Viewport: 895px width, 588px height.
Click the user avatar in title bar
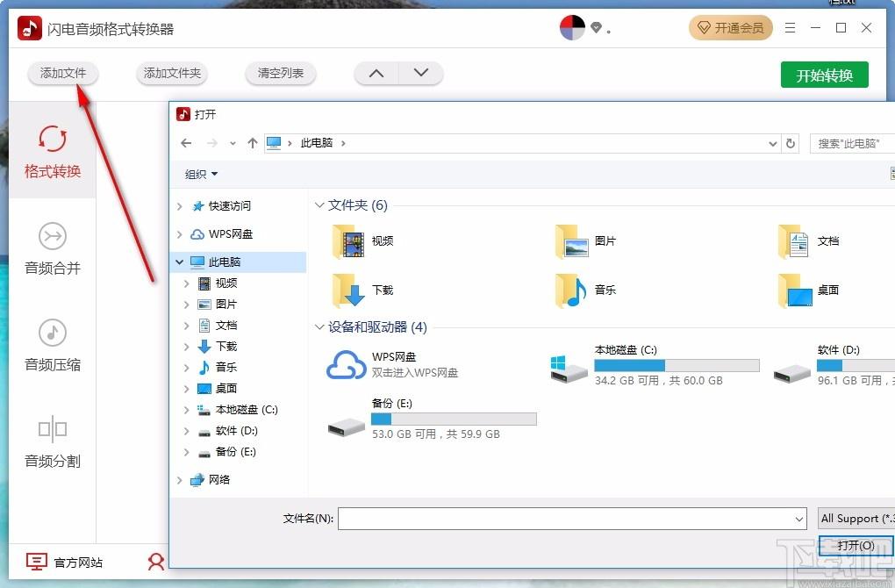point(572,27)
